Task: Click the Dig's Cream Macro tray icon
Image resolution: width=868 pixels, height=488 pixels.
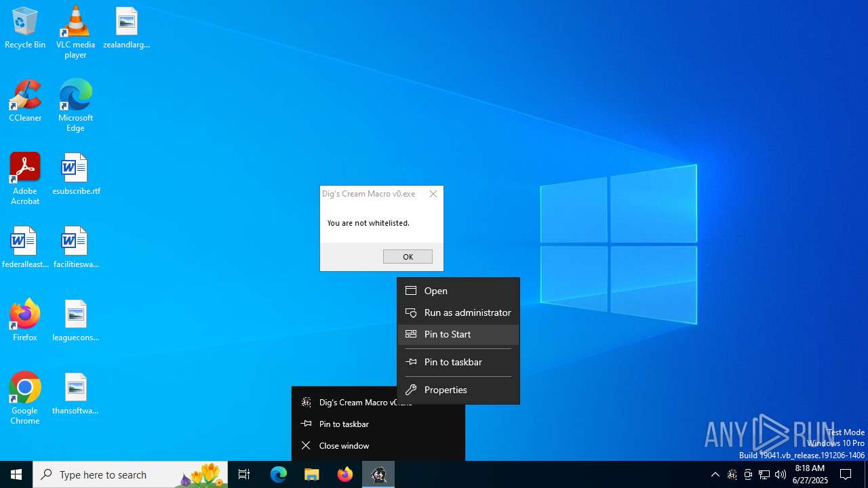Action: pos(732,474)
